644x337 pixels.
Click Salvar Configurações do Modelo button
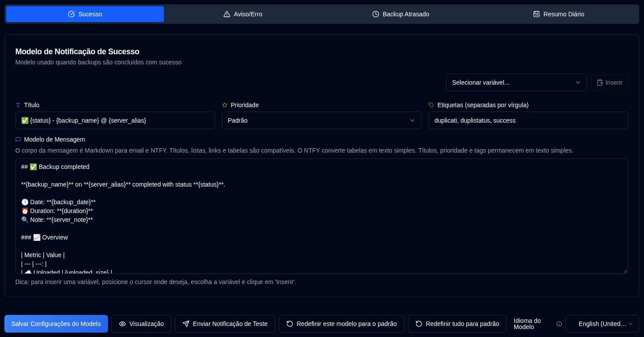[56, 324]
